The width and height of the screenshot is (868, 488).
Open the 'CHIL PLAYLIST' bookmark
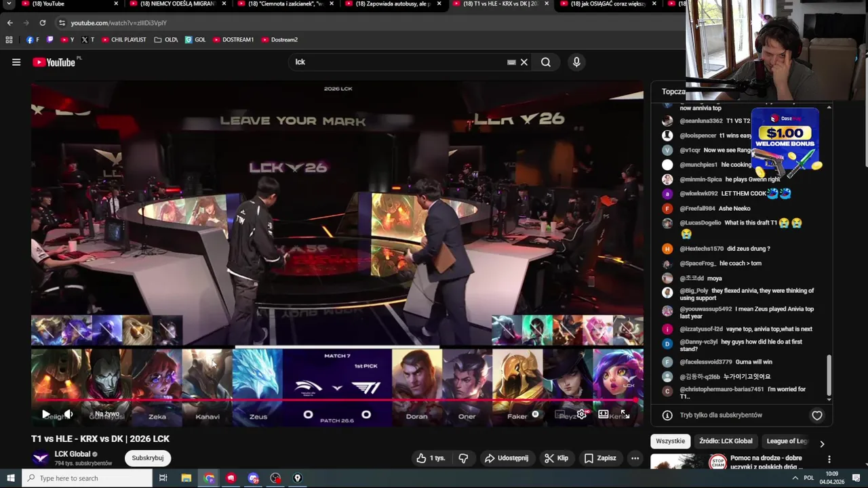pos(123,40)
